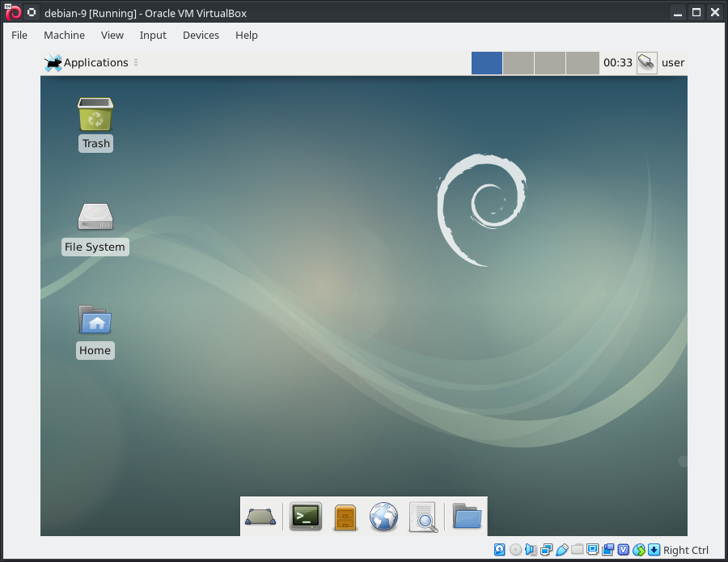Switch to the second workspace
Screen dimensions: 728x562
(x=518, y=63)
